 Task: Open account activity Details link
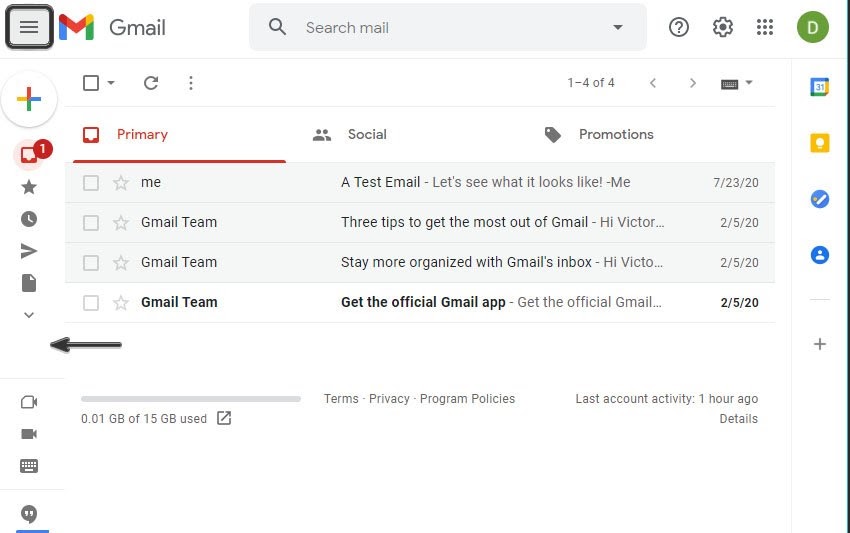(x=738, y=419)
